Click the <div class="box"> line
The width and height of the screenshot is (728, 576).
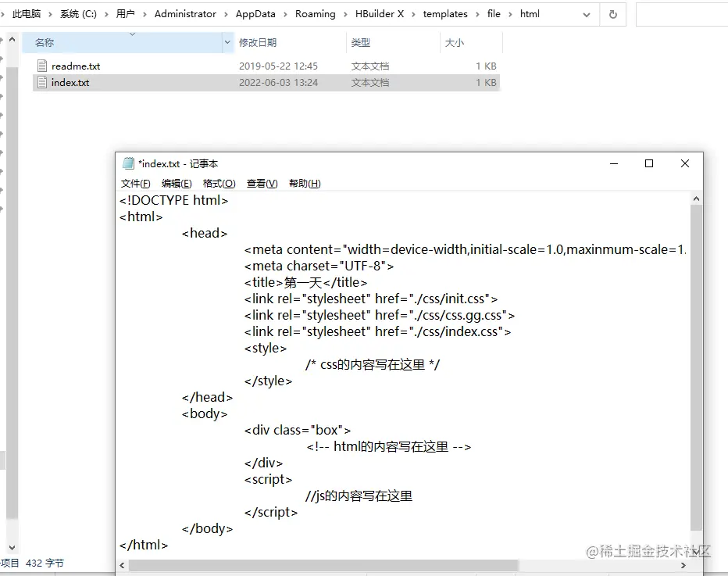[x=298, y=430]
